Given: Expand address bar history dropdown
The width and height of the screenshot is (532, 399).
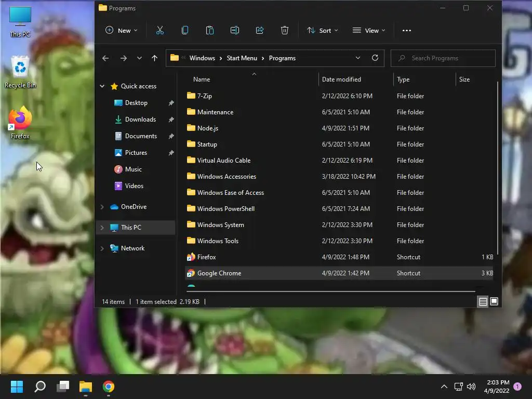Looking at the screenshot, I should [357, 58].
